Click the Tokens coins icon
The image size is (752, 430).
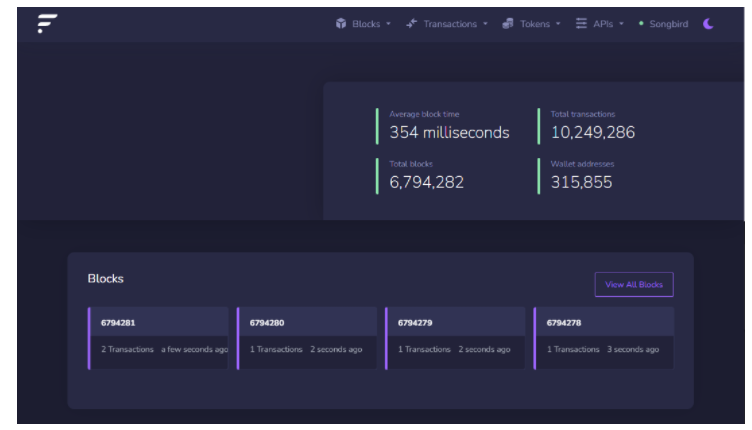point(508,24)
